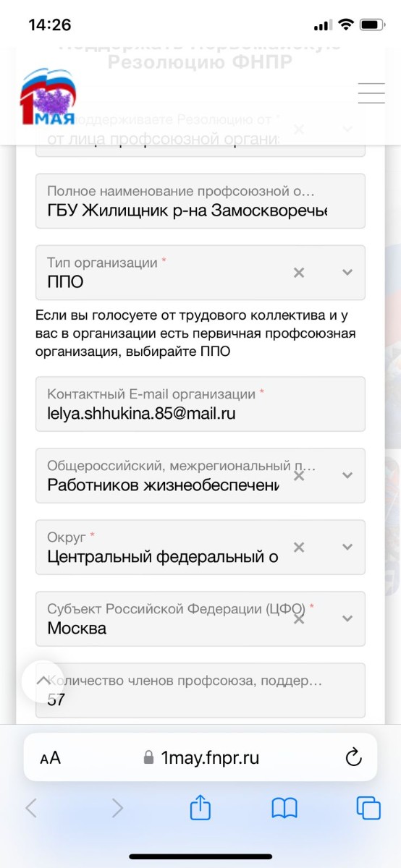Expand the Тип организации dropdown

[347, 273]
